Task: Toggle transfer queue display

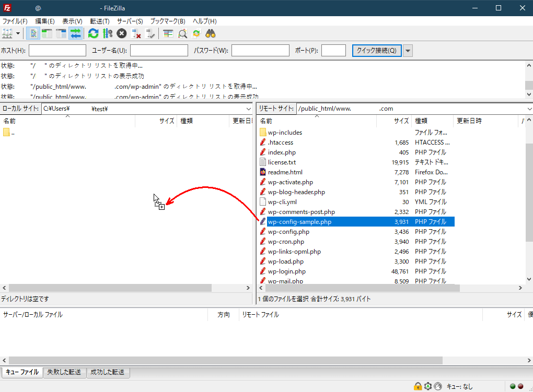Action: [x=75, y=33]
